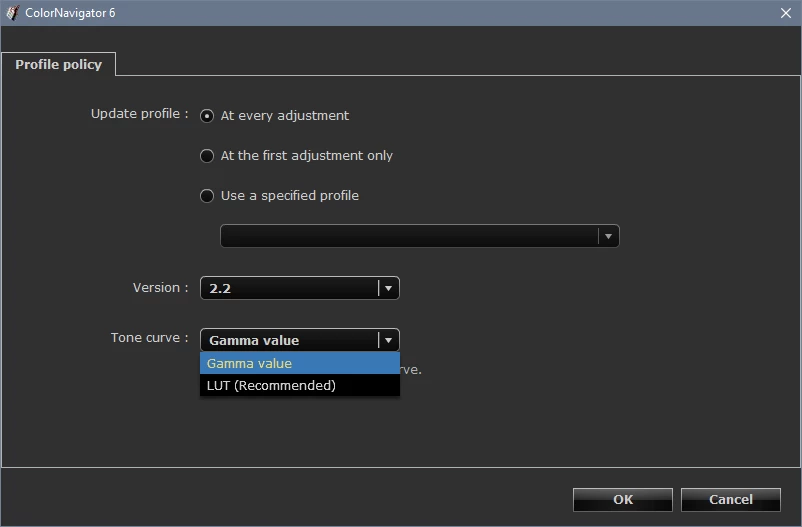Screen dimensions: 802x527
Task: Select "Use a specified profile" radio button
Action: (207, 195)
